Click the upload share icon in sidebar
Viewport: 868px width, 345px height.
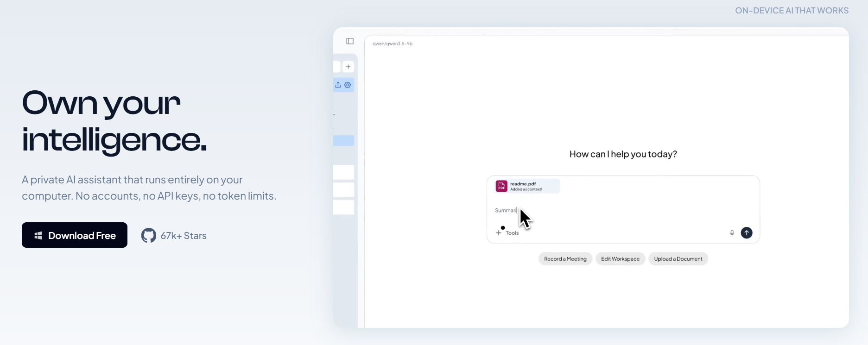pyautogui.click(x=338, y=85)
